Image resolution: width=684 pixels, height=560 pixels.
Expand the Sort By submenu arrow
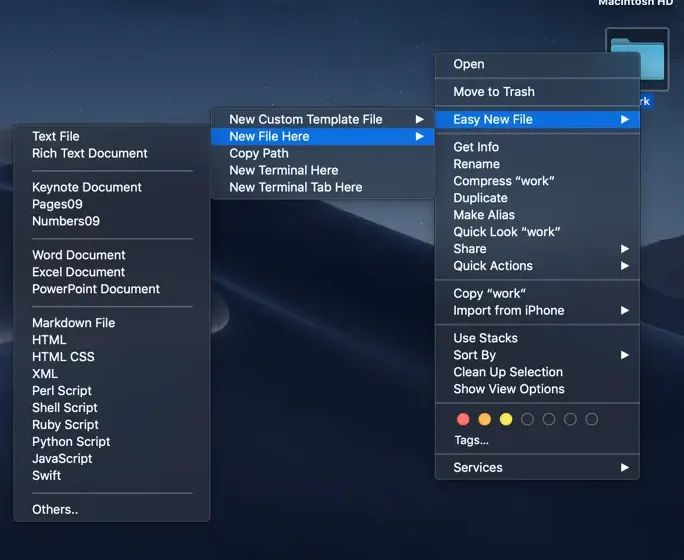pos(625,355)
